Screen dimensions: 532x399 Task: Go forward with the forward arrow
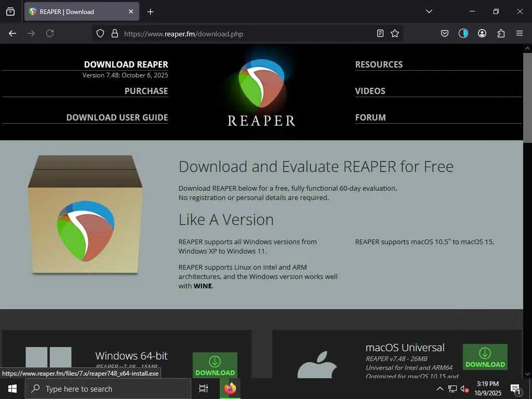point(31,33)
